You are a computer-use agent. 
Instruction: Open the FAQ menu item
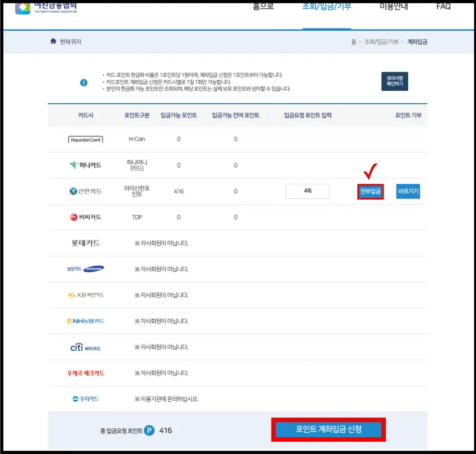point(444,5)
